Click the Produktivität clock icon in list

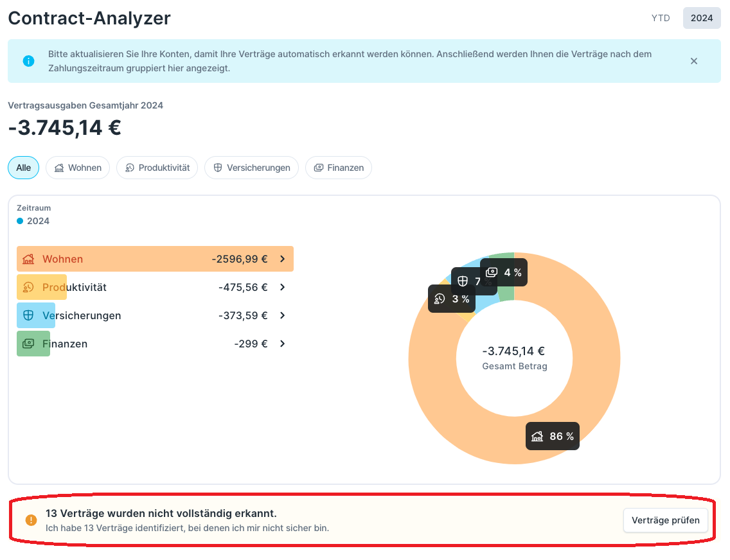tap(28, 288)
